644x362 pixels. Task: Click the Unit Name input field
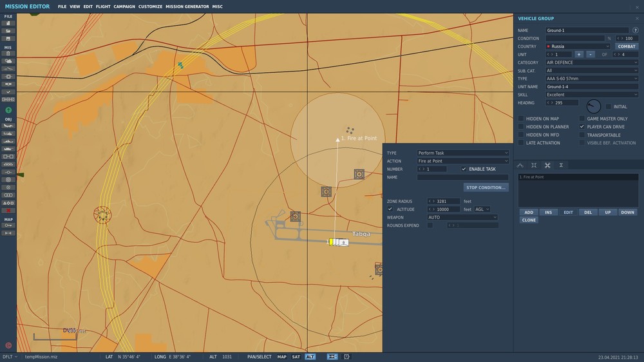(x=591, y=86)
